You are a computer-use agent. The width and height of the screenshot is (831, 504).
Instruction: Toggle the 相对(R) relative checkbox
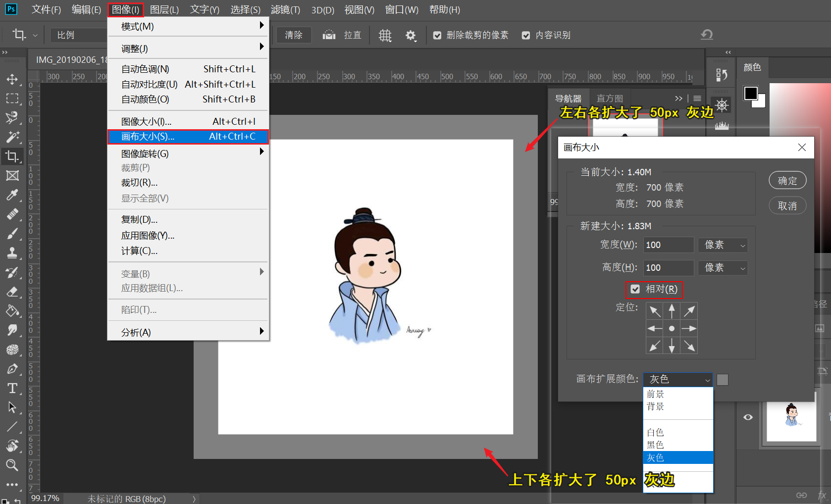point(635,289)
